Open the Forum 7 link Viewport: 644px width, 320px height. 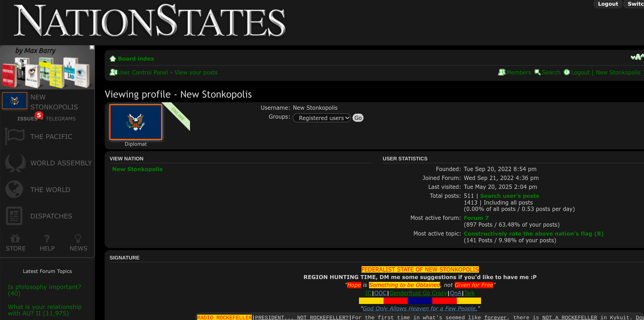point(476,218)
